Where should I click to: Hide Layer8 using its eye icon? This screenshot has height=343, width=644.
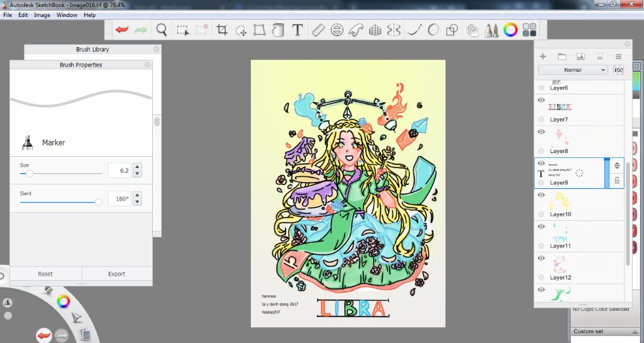tap(541, 132)
